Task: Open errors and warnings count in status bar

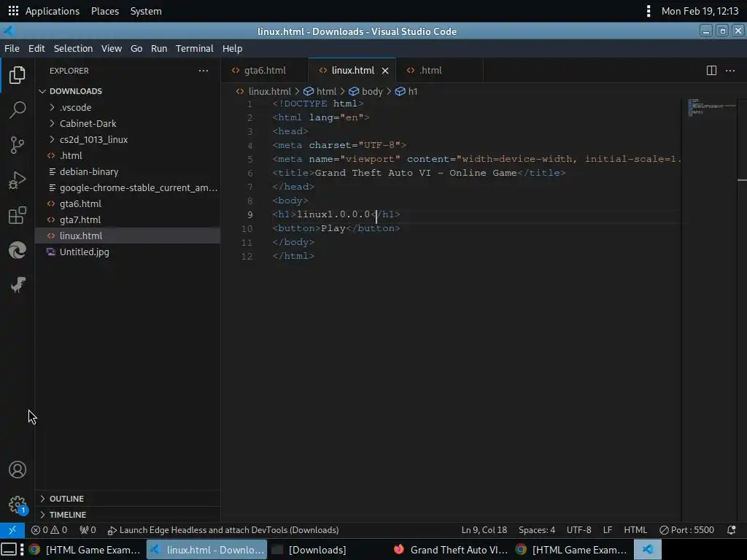Action: pyautogui.click(x=49, y=530)
